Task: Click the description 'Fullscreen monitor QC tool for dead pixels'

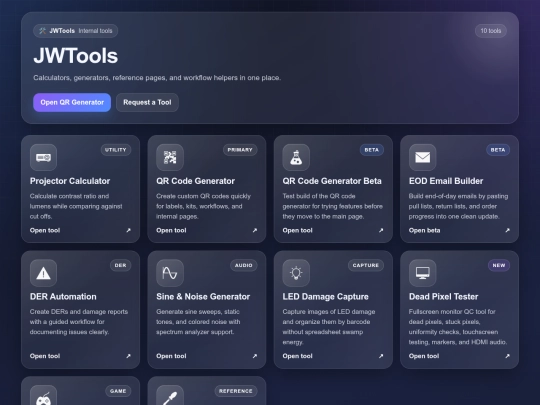Action: (x=458, y=327)
